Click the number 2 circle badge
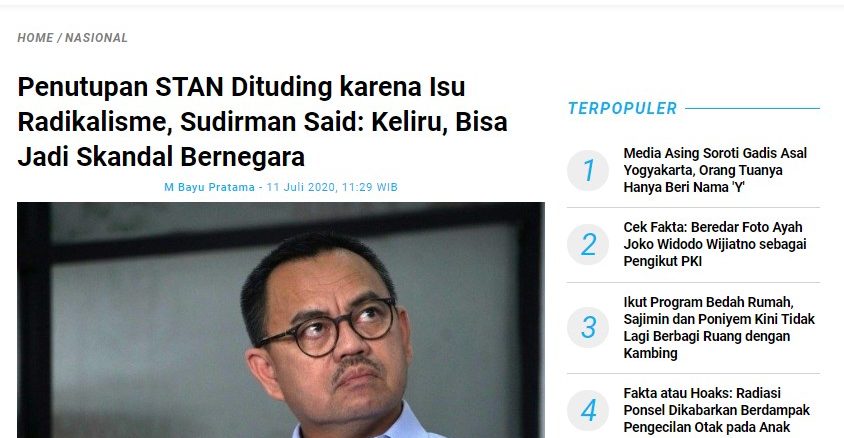The height and width of the screenshot is (438, 844). (x=588, y=244)
